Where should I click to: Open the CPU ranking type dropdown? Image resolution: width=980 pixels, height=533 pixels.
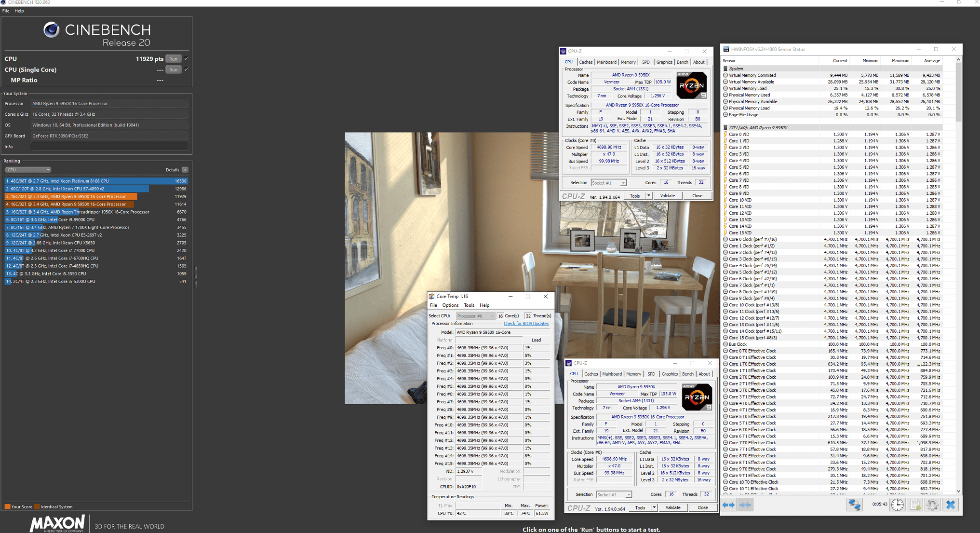click(x=28, y=170)
